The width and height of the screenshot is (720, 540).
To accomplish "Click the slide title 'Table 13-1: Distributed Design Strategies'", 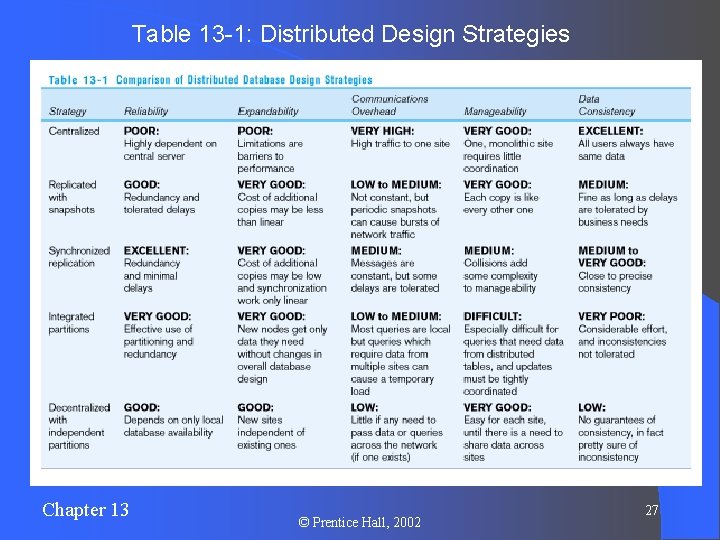I will coord(350,34).
